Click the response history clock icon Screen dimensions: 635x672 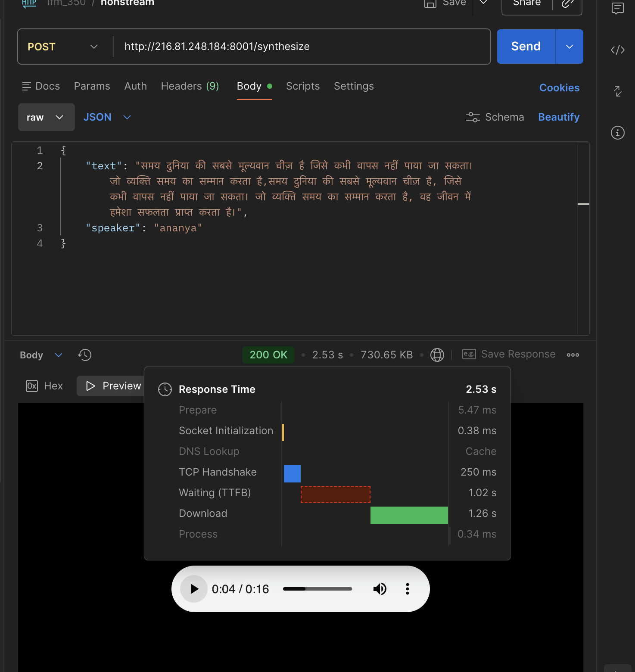point(84,355)
